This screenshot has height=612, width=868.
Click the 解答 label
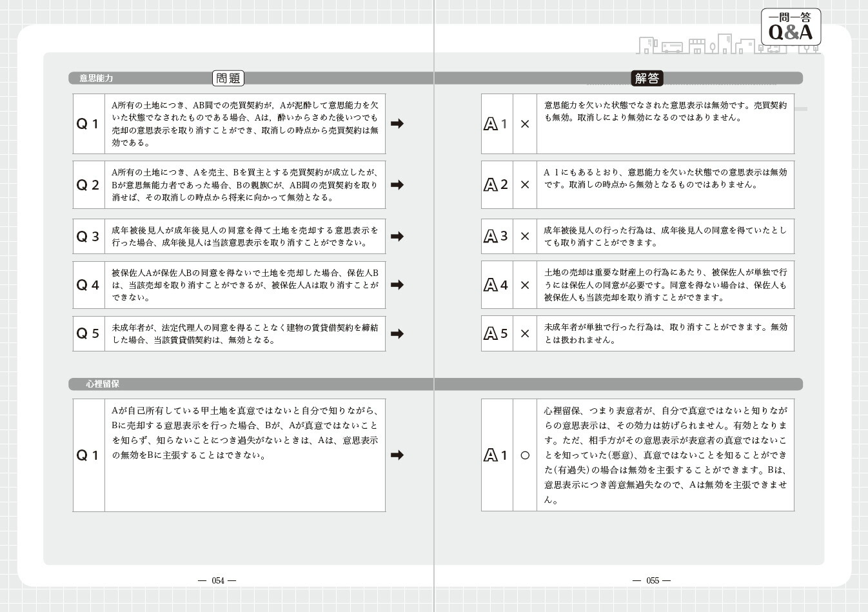[647, 78]
